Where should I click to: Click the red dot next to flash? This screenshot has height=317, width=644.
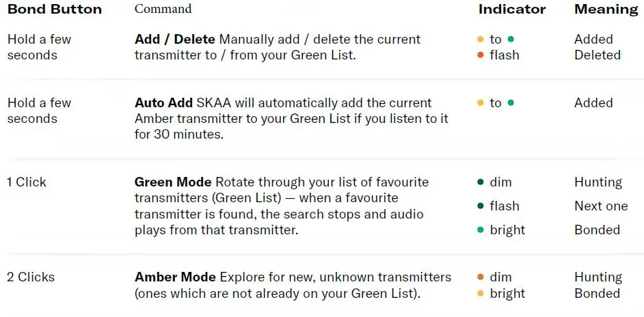[x=481, y=55]
